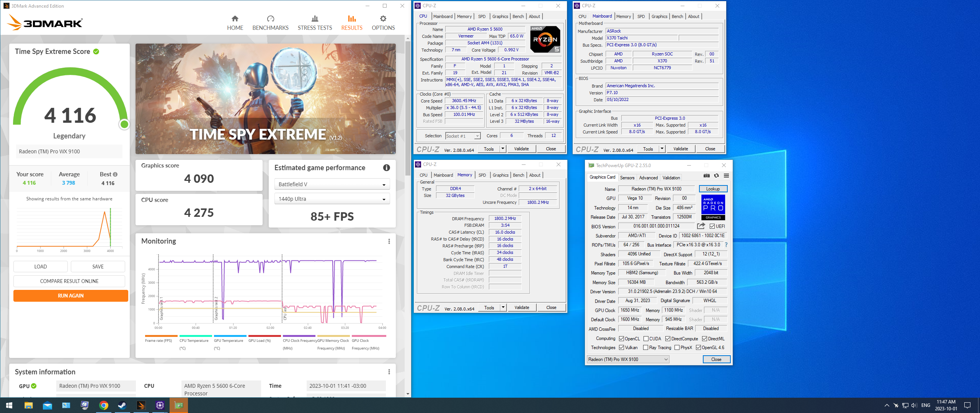Switch to the Validation tab in GPU-Z

[x=671, y=178]
